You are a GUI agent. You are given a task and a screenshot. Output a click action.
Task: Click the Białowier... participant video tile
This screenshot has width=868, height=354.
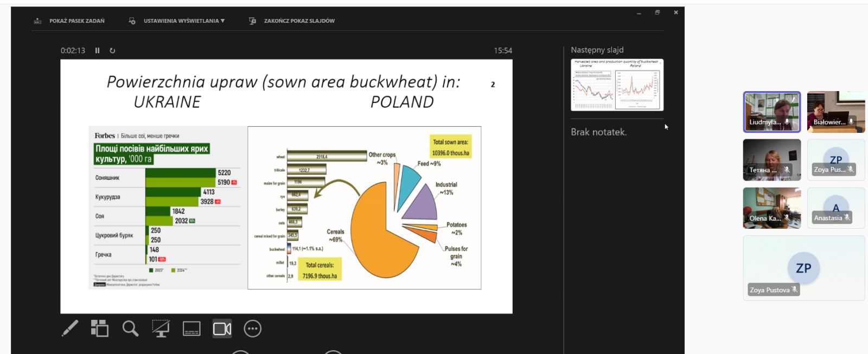tap(835, 112)
